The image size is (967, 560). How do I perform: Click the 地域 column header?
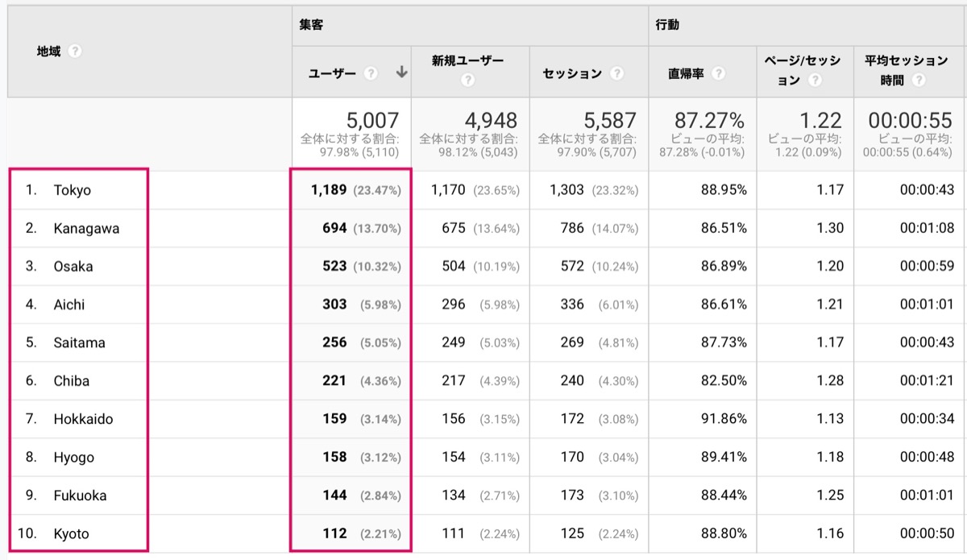click(49, 52)
